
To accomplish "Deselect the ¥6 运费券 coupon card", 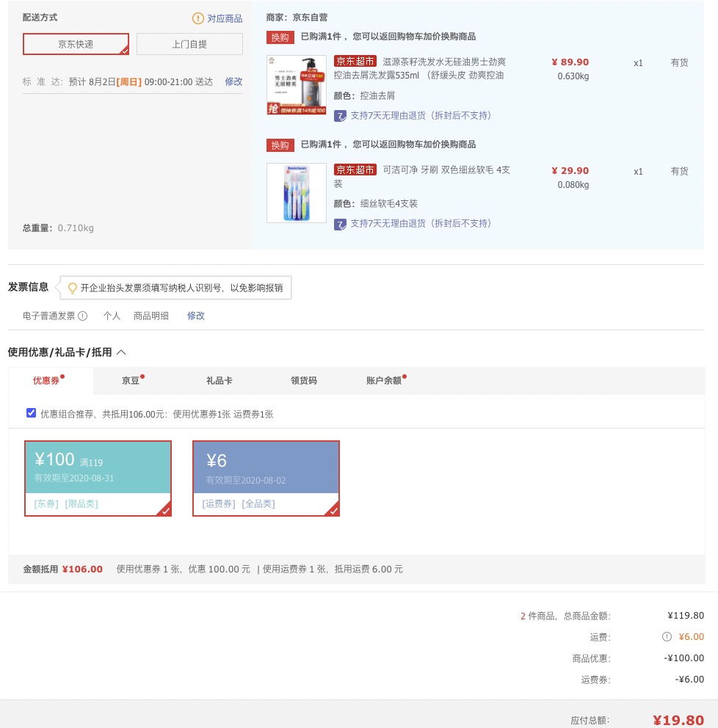I will pyautogui.click(x=266, y=478).
